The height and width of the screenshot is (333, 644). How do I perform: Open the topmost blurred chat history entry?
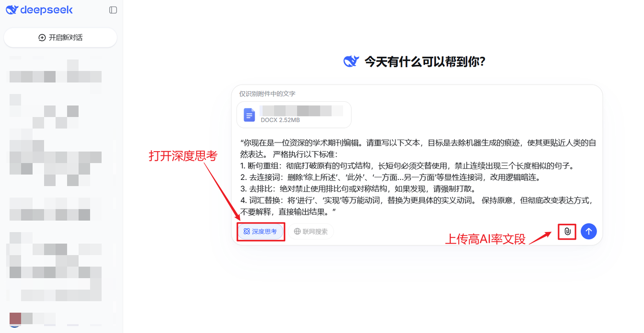pyautogui.click(x=55, y=76)
